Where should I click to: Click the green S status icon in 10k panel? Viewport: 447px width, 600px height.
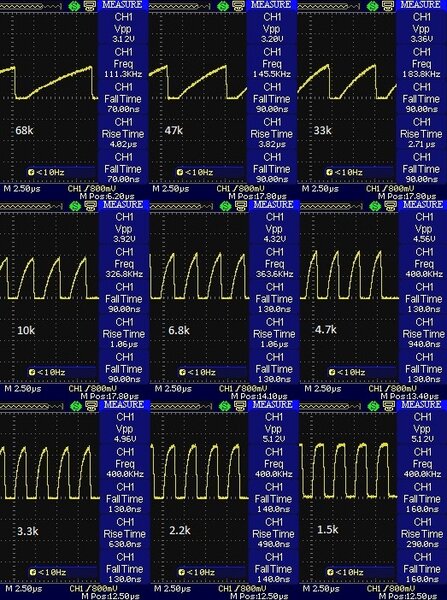point(75,206)
